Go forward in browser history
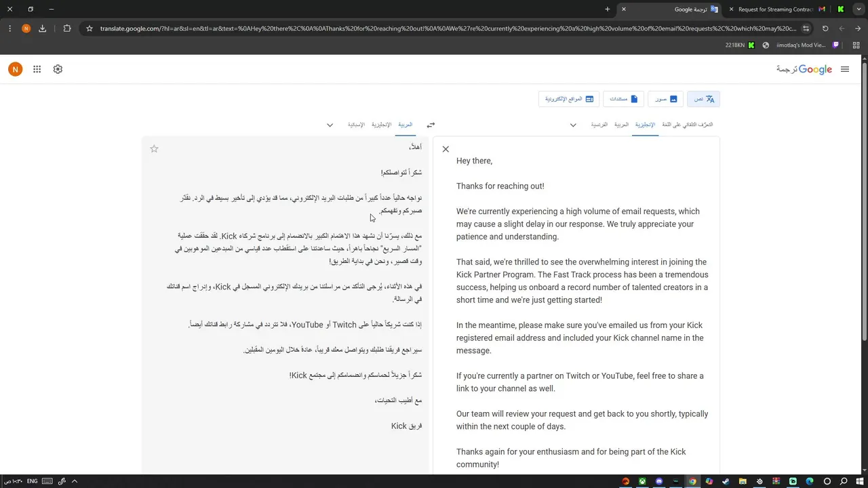 842,28
